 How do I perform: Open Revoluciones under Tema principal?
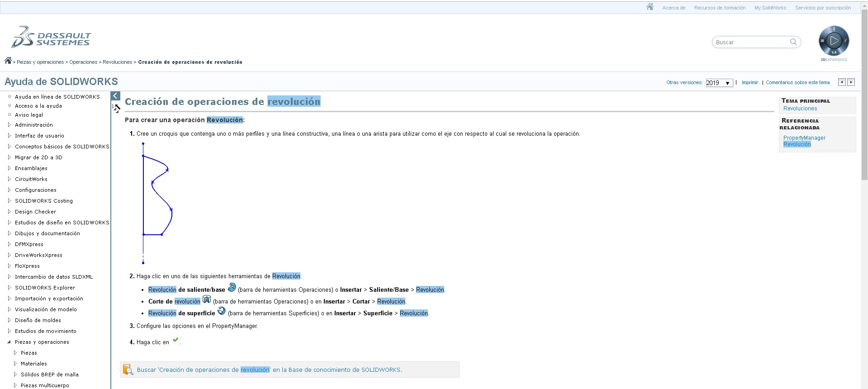coord(800,109)
